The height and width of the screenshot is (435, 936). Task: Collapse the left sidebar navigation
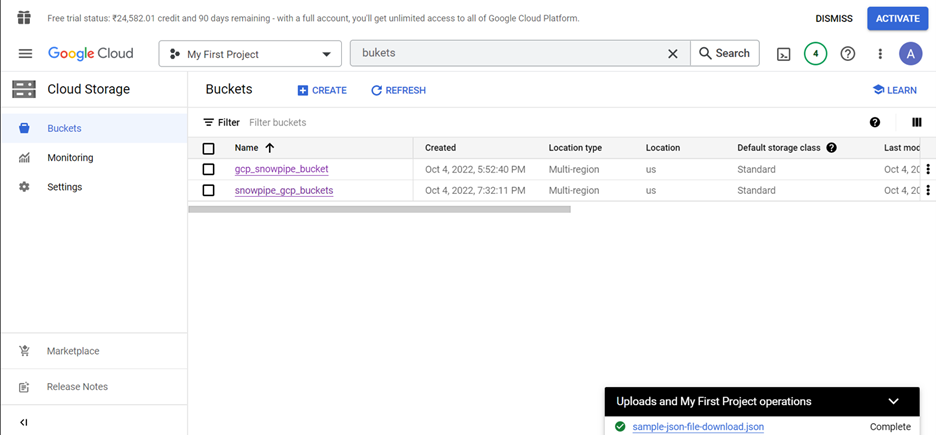[24, 422]
